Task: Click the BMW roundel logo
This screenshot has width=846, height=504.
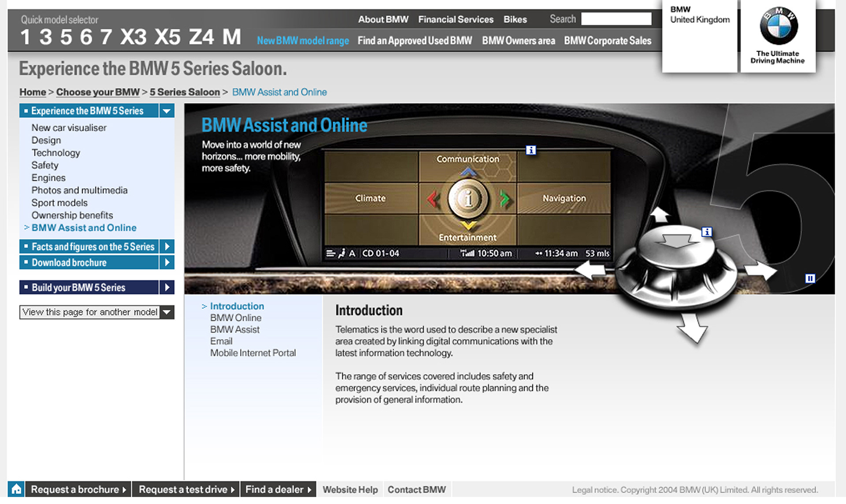Action: tap(779, 26)
